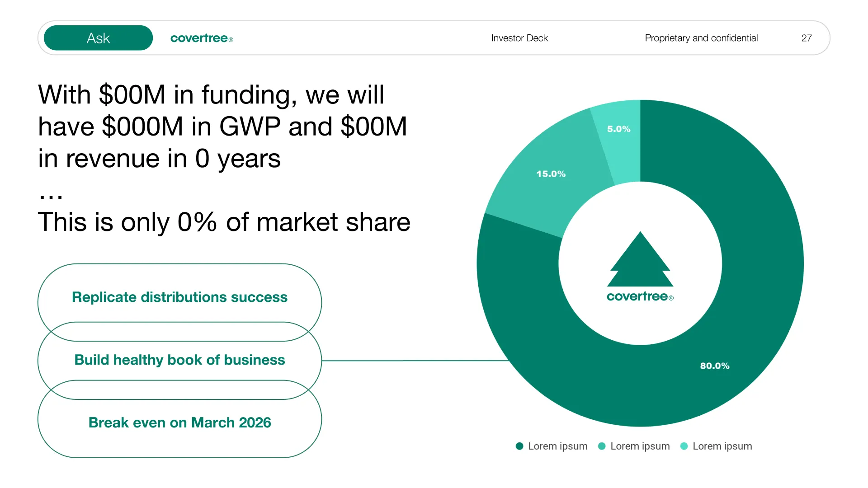Click last Lorem ipsum legend label
868x488 pixels.
click(722, 446)
